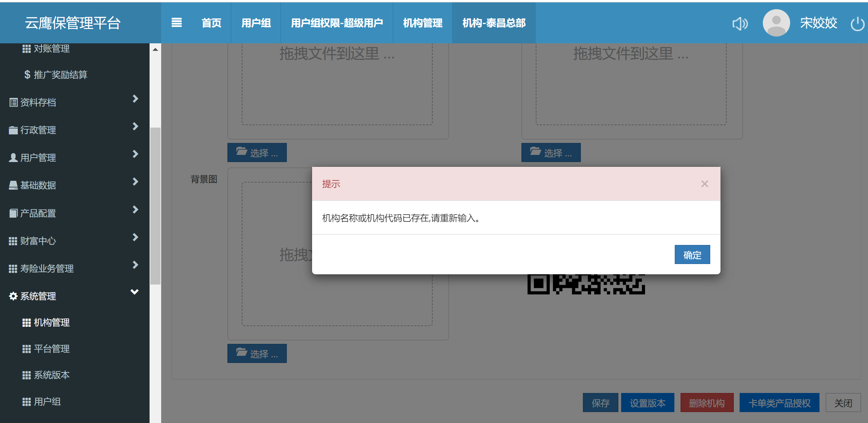This screenshot has height=423, width=868.
Task: Click the speaker notification icon
Action: [x=740, y=24]
